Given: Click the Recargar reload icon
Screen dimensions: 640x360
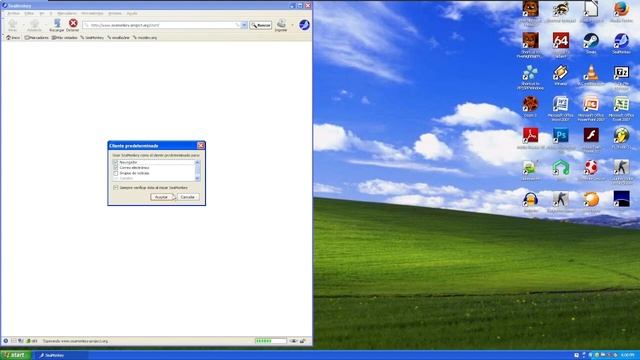Looking at the screenshot, I should [x=57, y=23].
